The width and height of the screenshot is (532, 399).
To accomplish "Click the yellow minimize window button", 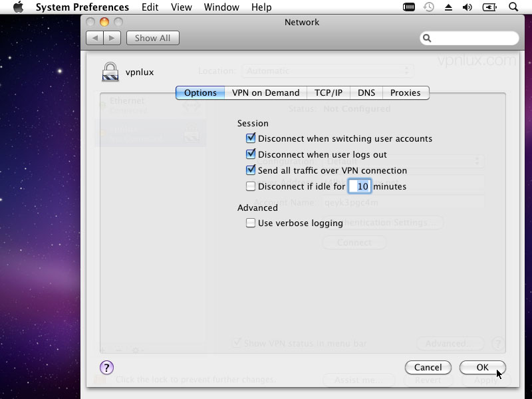I will (x=104, y=22).
